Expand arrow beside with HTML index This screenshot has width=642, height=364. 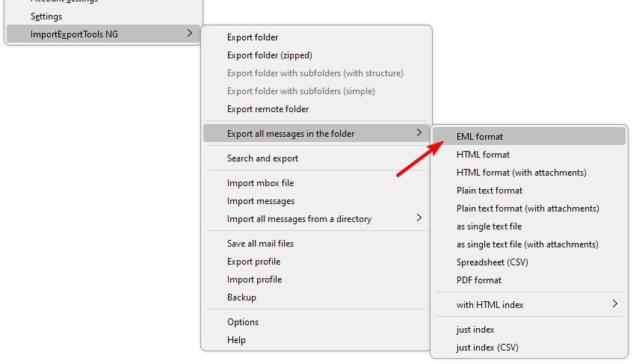[615, 303]
